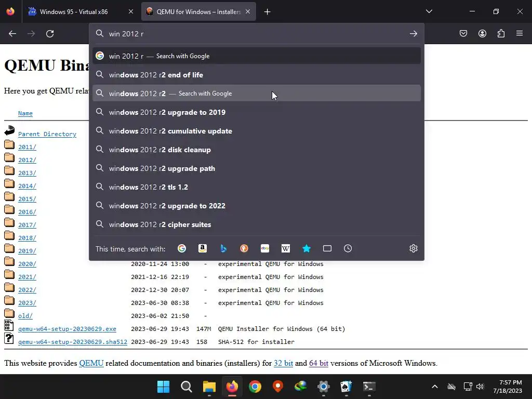The image size is (532, 399).
Task: Search this time with Wikipedia icon
Action: 286,249
